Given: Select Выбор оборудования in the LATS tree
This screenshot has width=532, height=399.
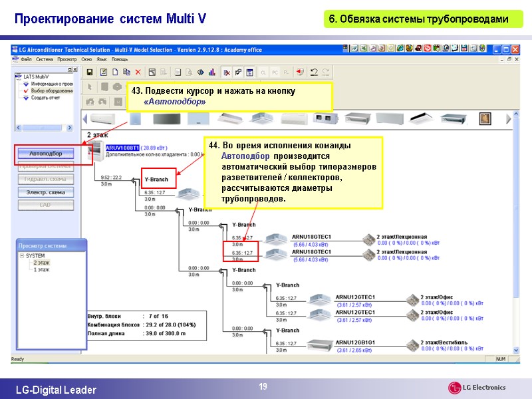Looking at the screenshot, I should [52, 91].
